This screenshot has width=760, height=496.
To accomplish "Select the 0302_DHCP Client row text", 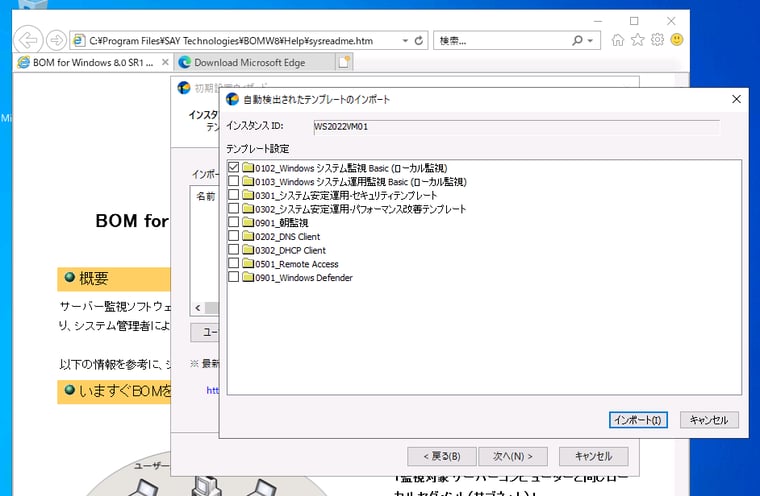I will click(290, 250).
